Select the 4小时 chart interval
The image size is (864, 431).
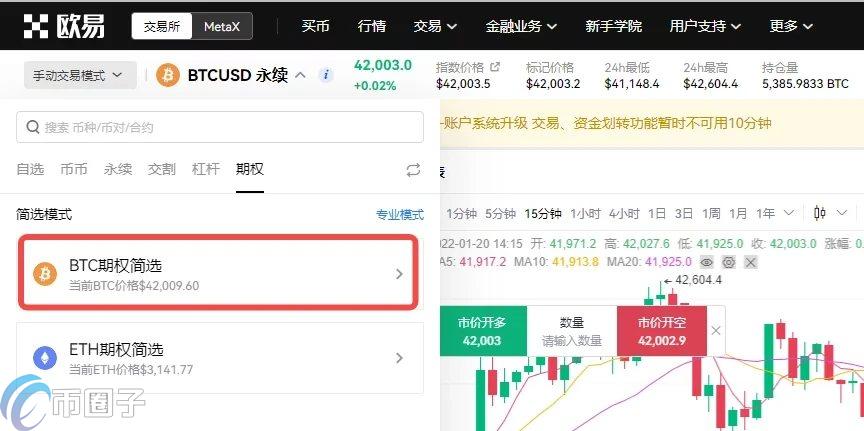(624, 213)
